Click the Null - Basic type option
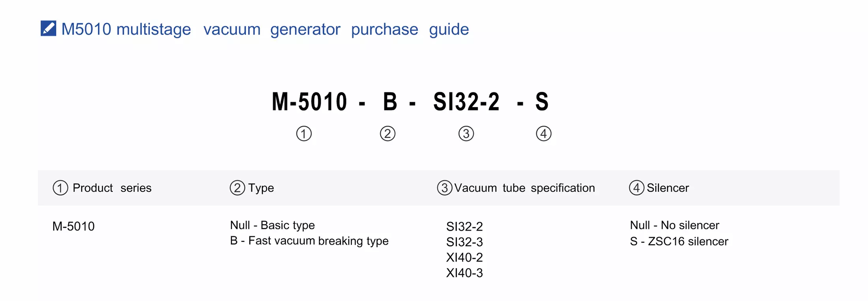 point(272,225)
